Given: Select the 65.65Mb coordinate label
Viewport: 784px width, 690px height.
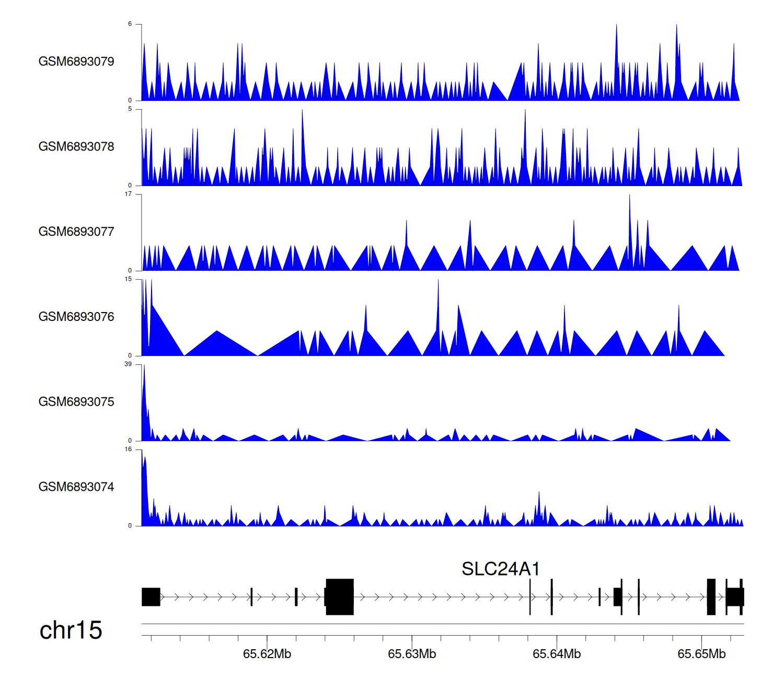Looking at the screenshot, I should (701, 654).
